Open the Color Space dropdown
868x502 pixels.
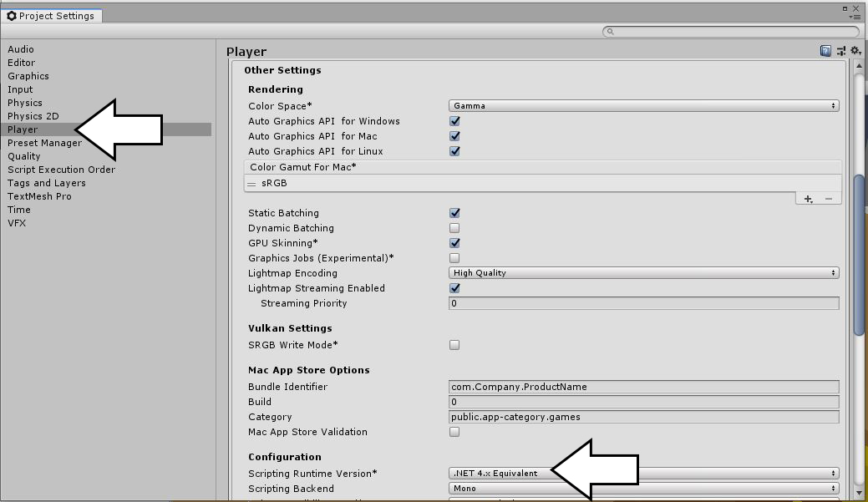point(643,106)
